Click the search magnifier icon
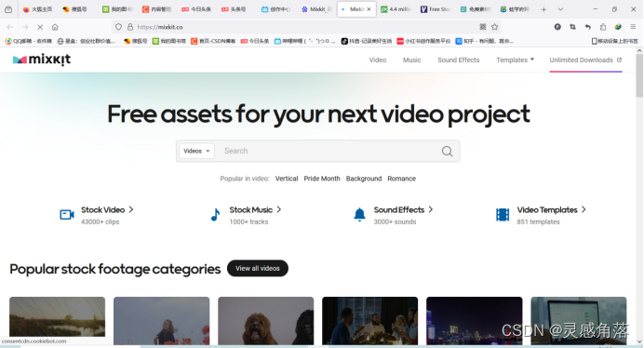Viewport: 644px width, 348px height. (x=448, y=151)
